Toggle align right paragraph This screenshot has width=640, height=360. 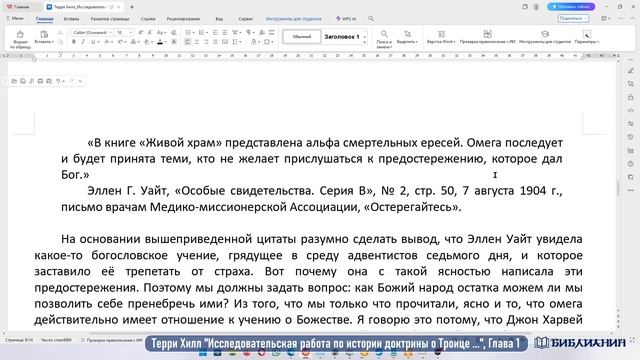pyautogui.click(x=206, y=42)
